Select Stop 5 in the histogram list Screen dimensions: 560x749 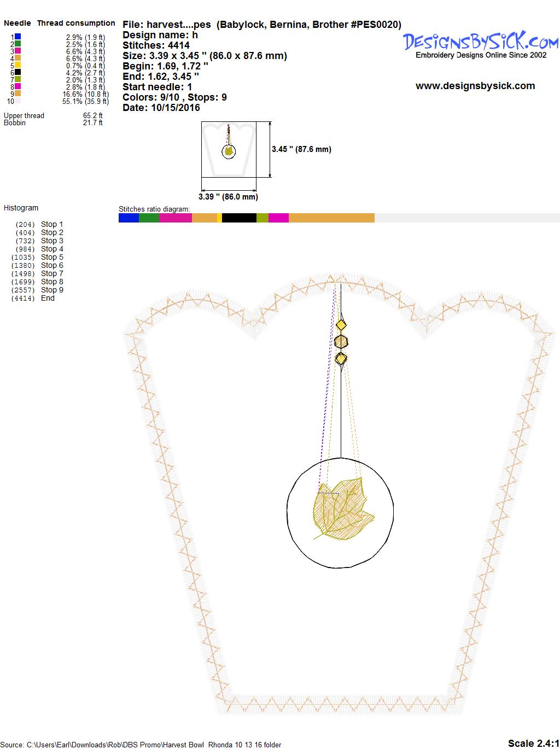pos(52,257)
